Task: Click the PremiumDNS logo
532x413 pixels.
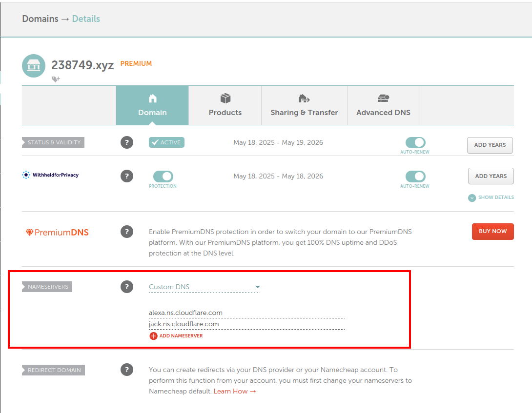Action: [57, 232]
